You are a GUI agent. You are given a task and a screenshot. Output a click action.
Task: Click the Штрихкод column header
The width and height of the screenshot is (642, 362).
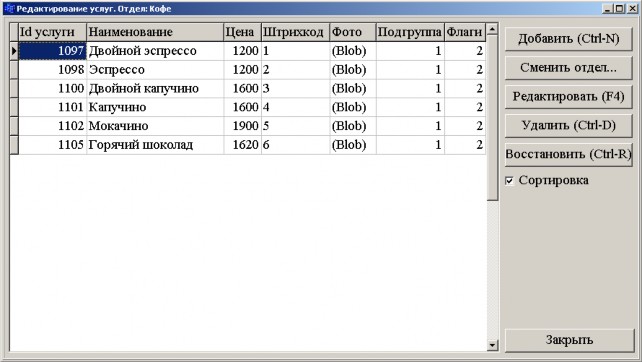pyautogui.click(x=295, y=32)
